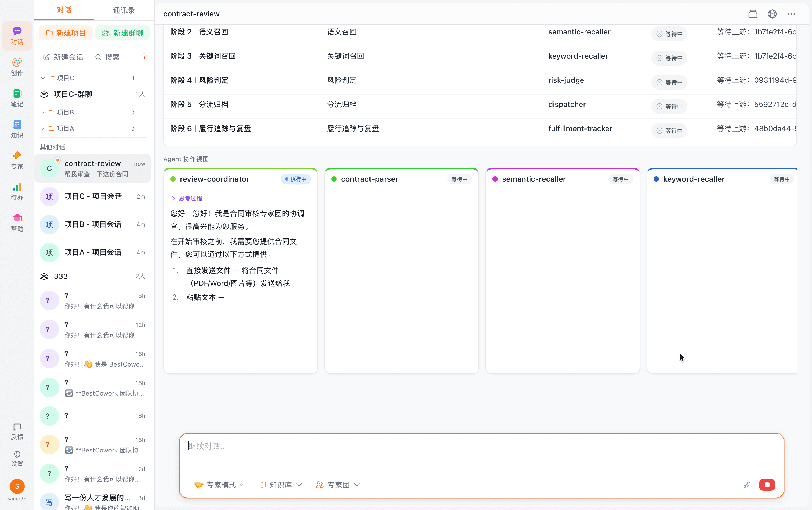Image resolution: width=812 pixels, height=510 pixels.
Task: Collapse the 项目A folder
Action: [43, 128]
